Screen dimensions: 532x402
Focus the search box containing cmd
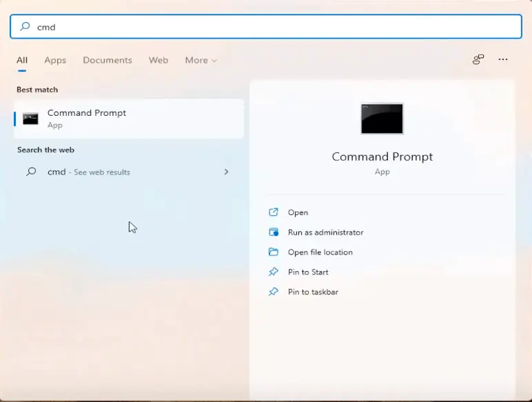[x=266, y=26]
